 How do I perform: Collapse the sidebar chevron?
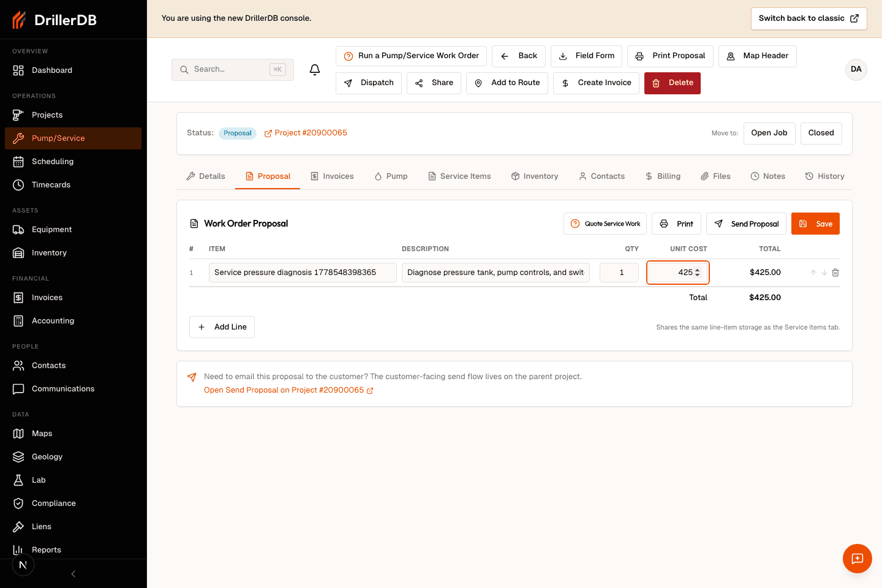[73, 574]
